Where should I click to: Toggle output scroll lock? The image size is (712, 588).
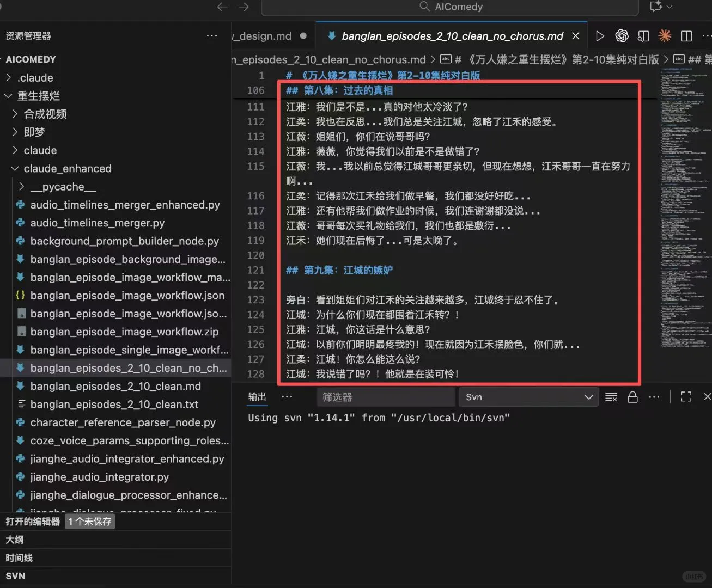click(x=632, y=397)
